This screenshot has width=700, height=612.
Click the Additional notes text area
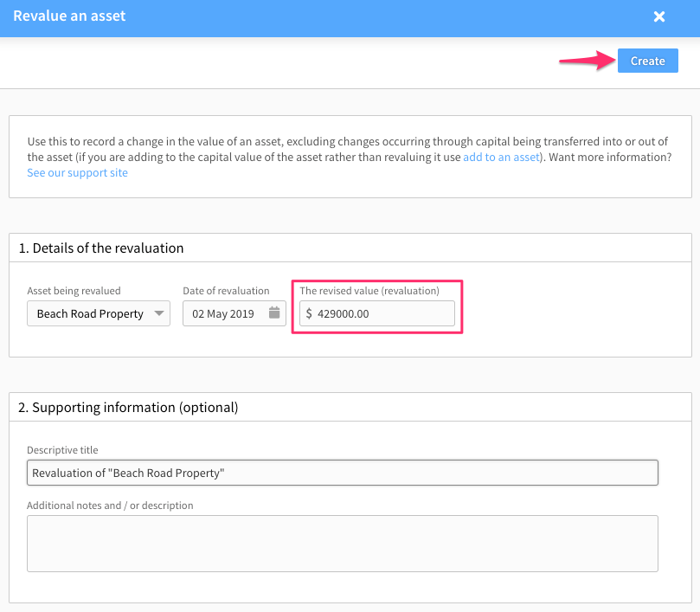[x=343, y=544]
